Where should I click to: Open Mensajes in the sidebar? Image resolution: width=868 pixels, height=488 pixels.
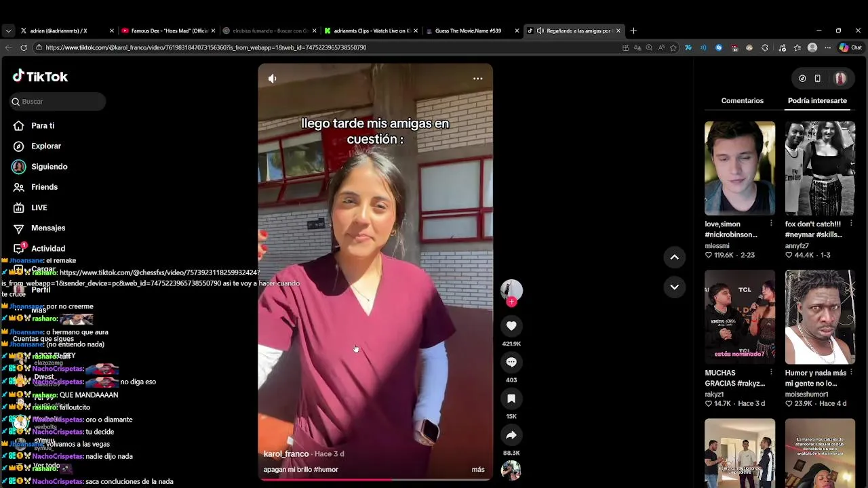pyautogui.click(x=48, y=228)
